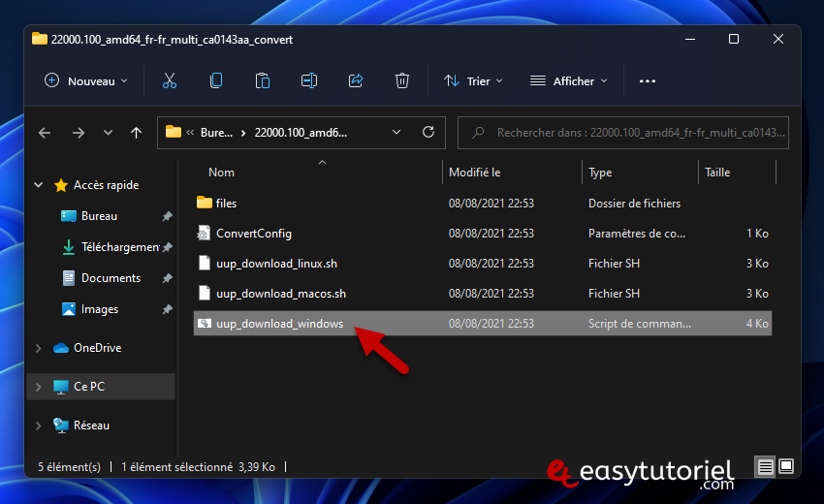Click the file's 4 Ko size cell

757,324
